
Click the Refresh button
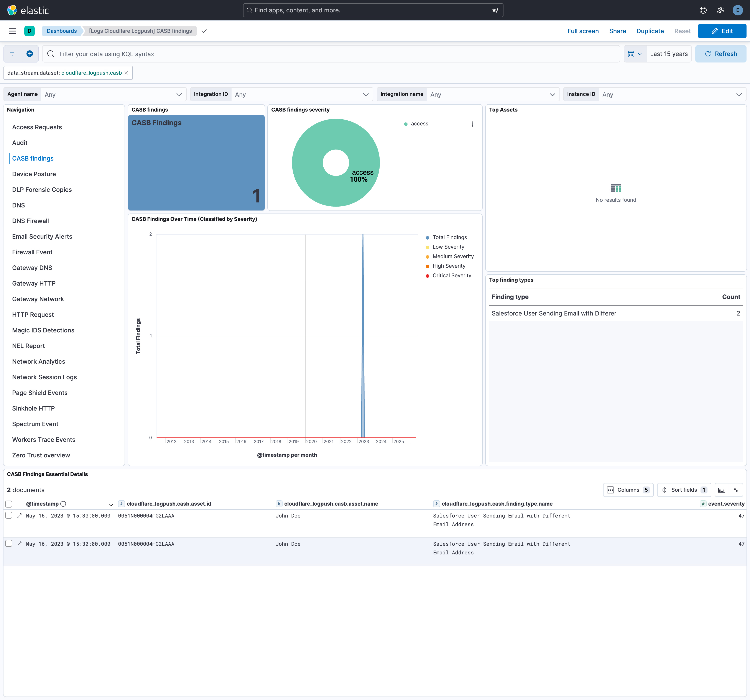[720, 54]
